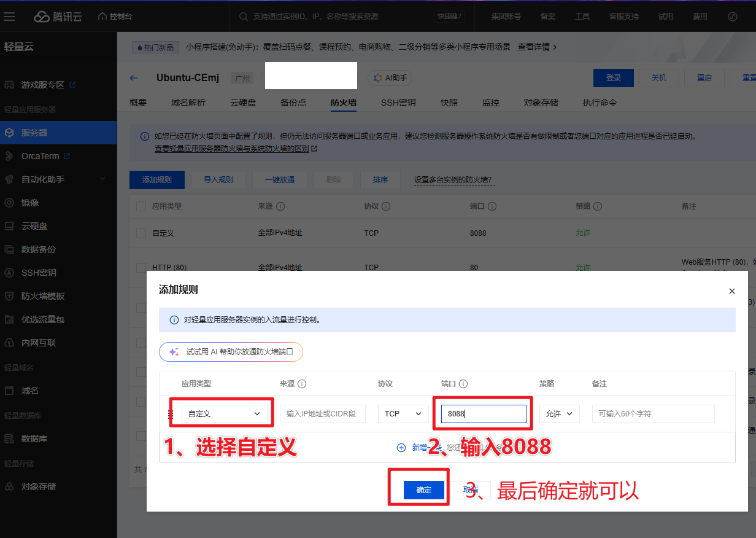Close the 添加规则 dialog with X

(731, 291)
